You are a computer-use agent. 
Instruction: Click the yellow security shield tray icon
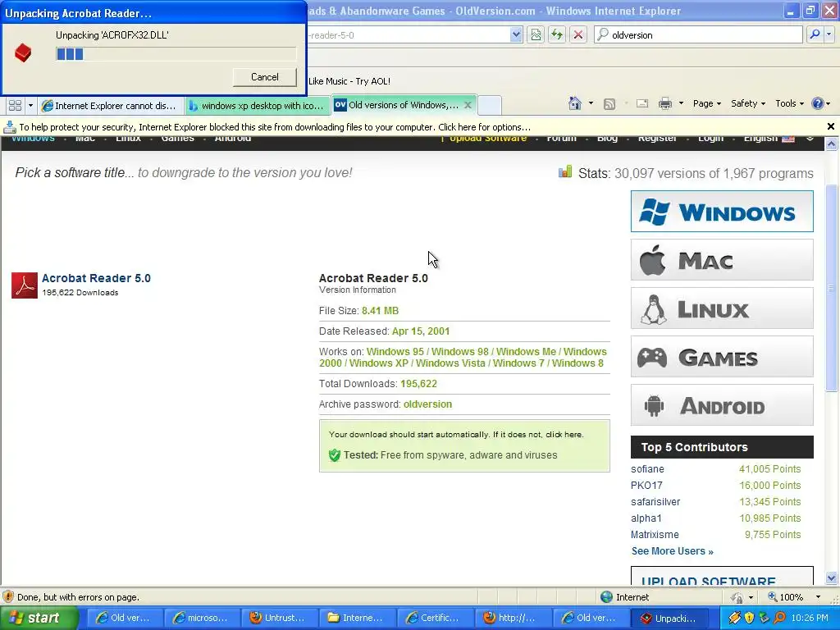coord(749,618)
